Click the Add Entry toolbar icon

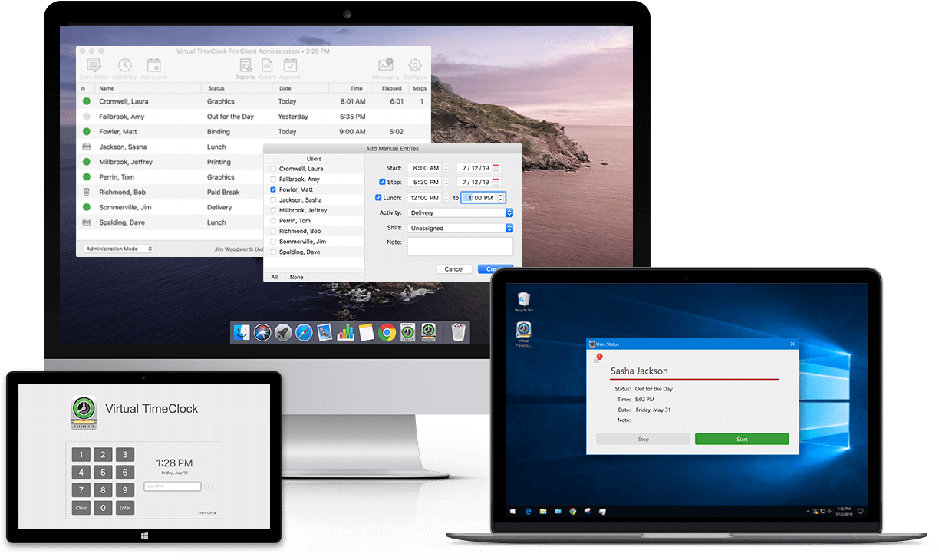[124, 67]
